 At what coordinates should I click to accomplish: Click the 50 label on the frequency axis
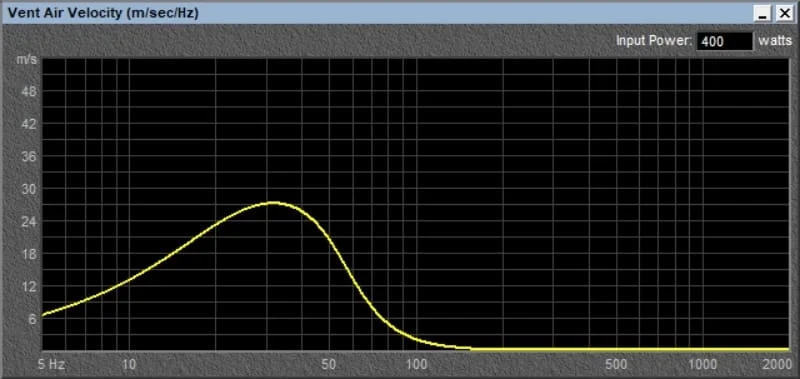(329, 365)
